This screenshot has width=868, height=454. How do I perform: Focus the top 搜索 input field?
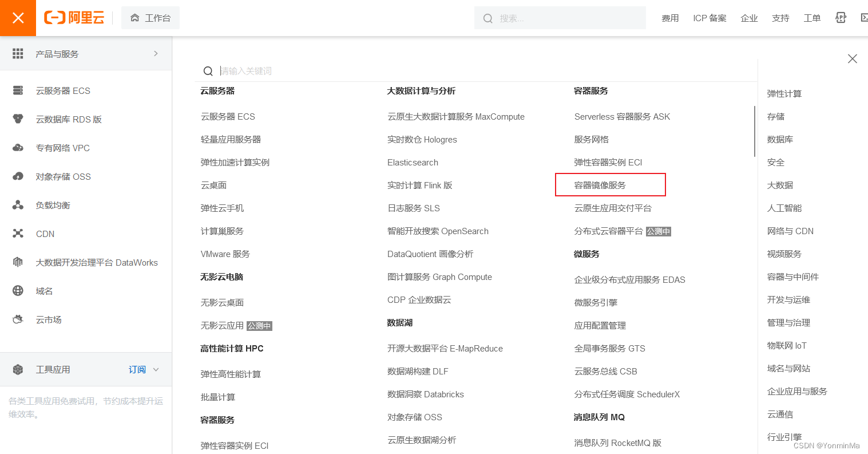(560, 18)
